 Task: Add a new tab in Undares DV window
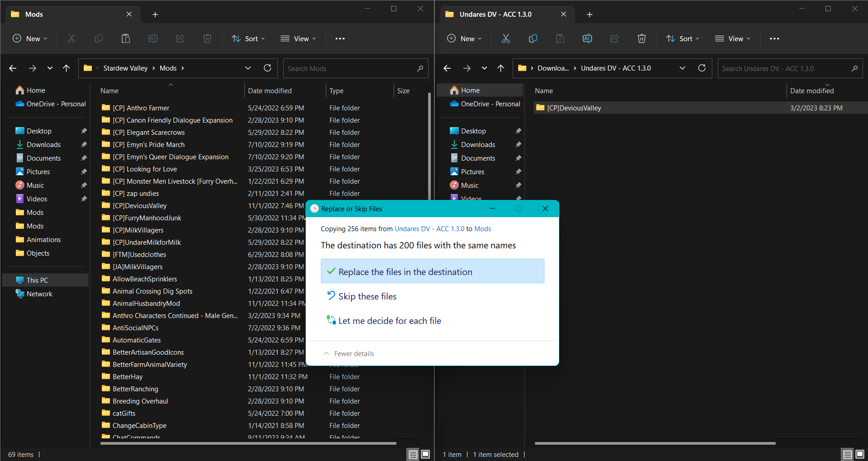(590, 14)
